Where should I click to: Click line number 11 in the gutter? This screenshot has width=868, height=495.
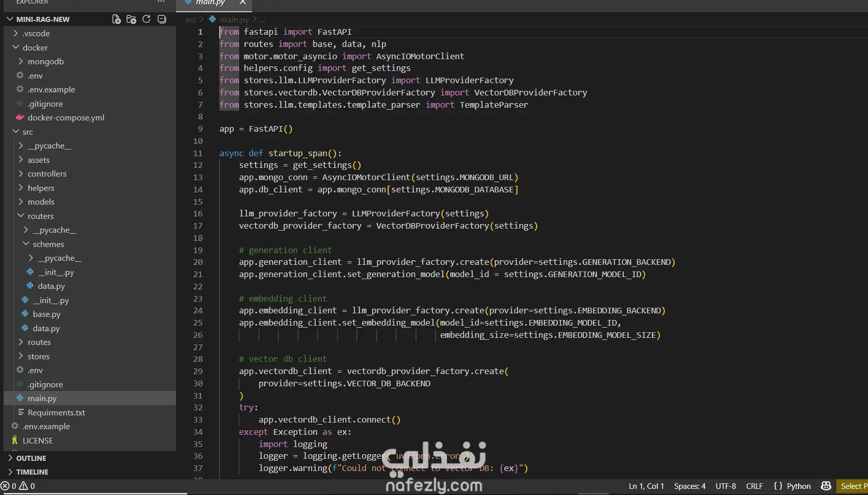[x=198, y=153]
